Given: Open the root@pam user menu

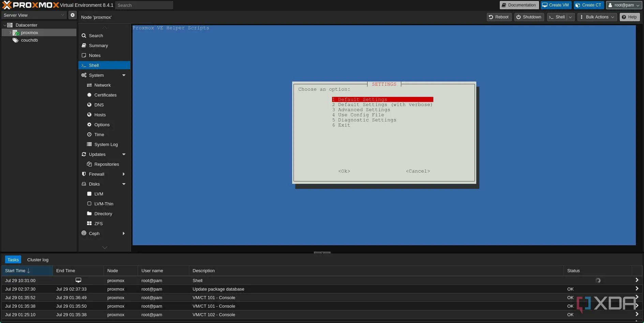Looking at the screenshot, I should (624, 5).
